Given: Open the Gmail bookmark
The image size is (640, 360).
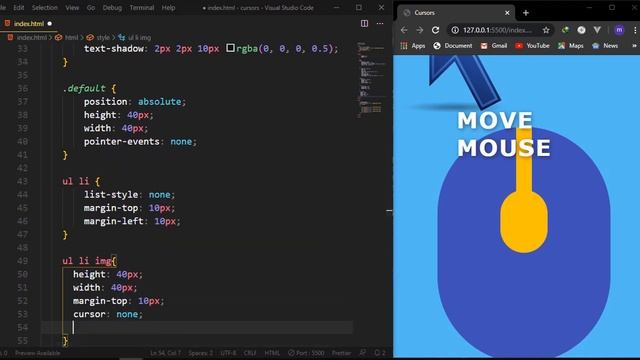Looking at the screenshot, I should (493, 46).
